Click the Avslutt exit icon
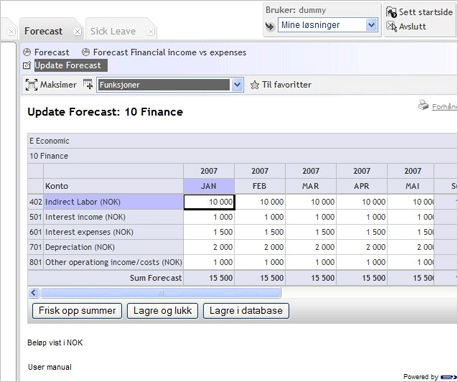The width and height of the screenshot is (458, 382). point(391,26)
